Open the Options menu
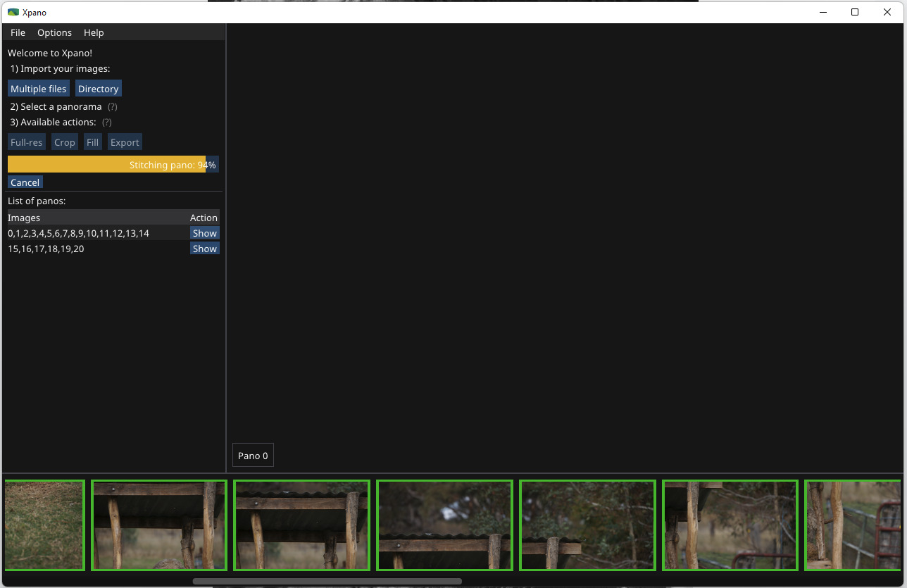Screen dimensions: 907x588 (54, 32)
